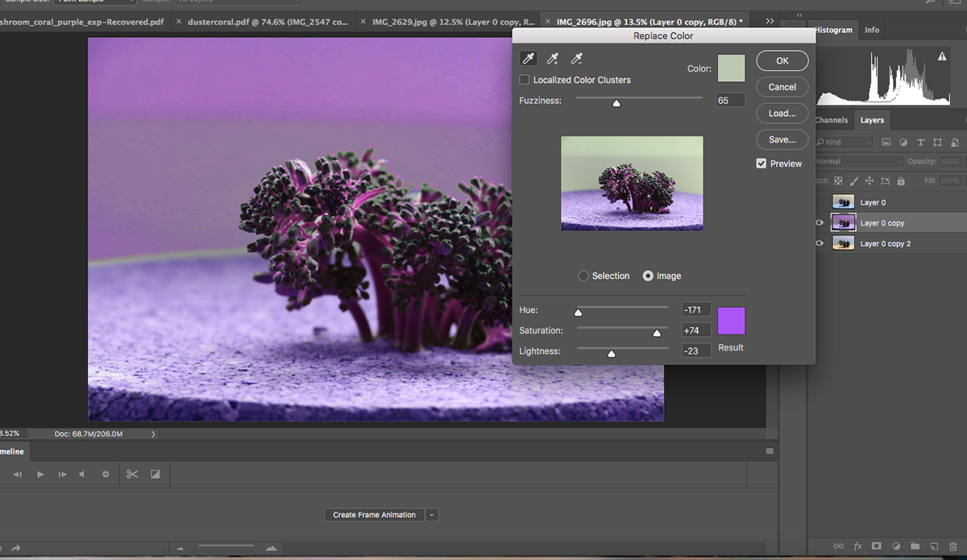Lock layer position move icon
Screen dimensions: 967x560
coord(869,181)
